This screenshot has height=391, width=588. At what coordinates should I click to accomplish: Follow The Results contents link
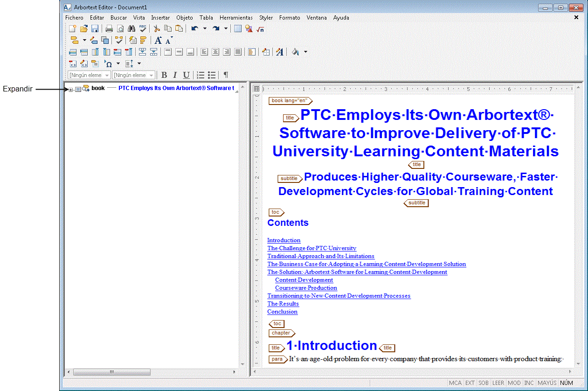click(x=283, y=304)
